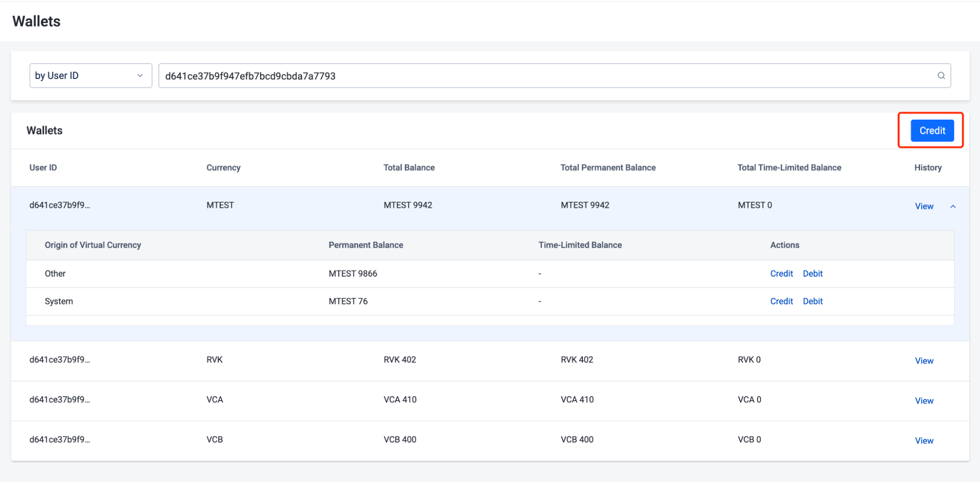
Task: Click the 'VCA' currency cell
Action: coord(215,399)
